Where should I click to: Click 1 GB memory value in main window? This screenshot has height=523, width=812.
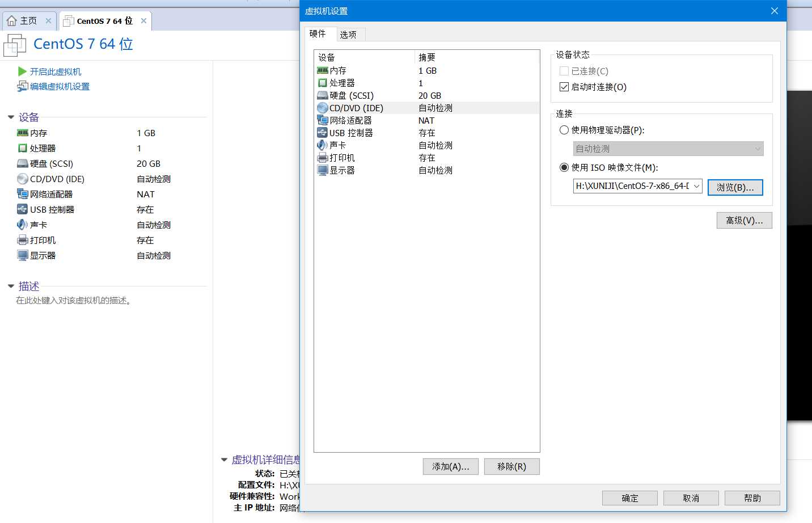click(146, 133)
